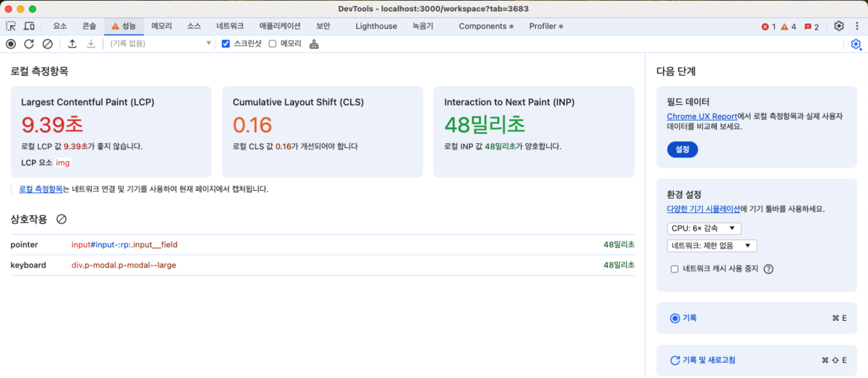
Task: Select the 성능 tab
Action: point(124,26)
